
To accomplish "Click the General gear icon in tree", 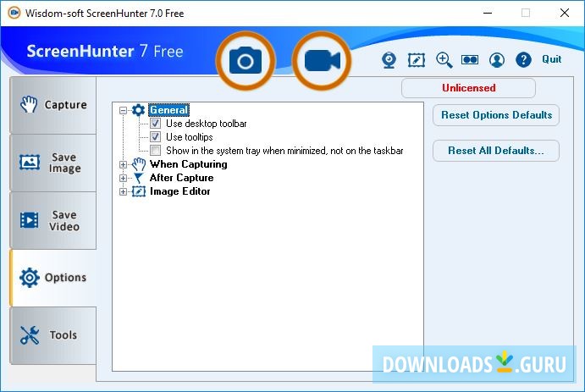I will (x=138, y=110).
